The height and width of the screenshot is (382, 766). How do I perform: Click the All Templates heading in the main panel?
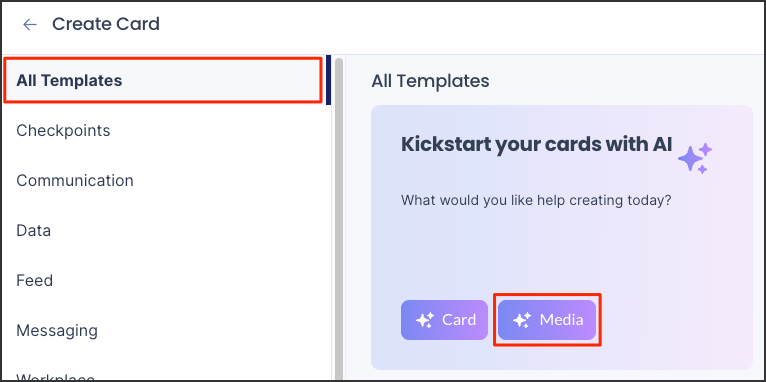tap(430, 81)
